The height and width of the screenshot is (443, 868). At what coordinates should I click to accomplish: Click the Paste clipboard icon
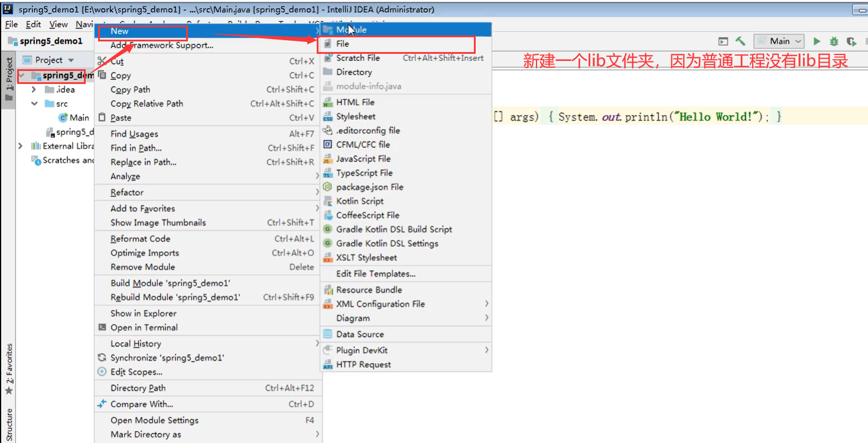coord(102,117)
